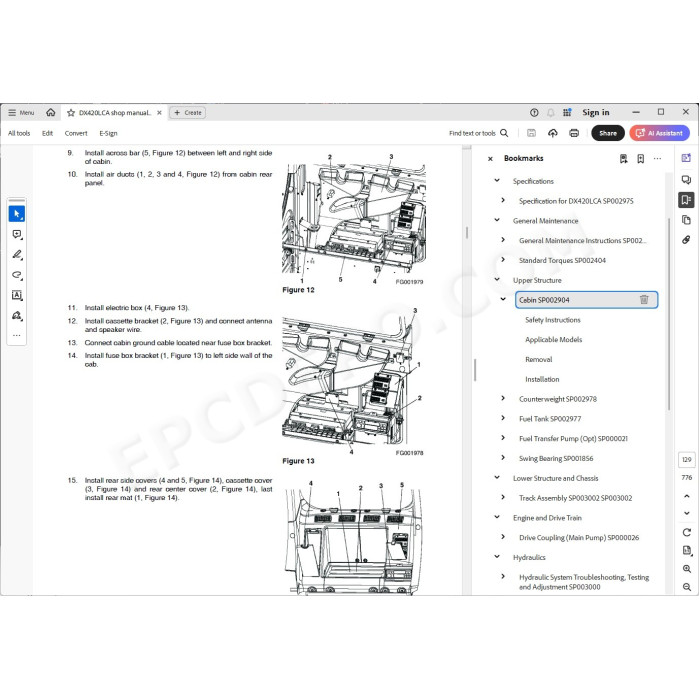This screenshot has height=700, width=700.
Task: Open the apps grid icon
Action: [x=567, y=112]
